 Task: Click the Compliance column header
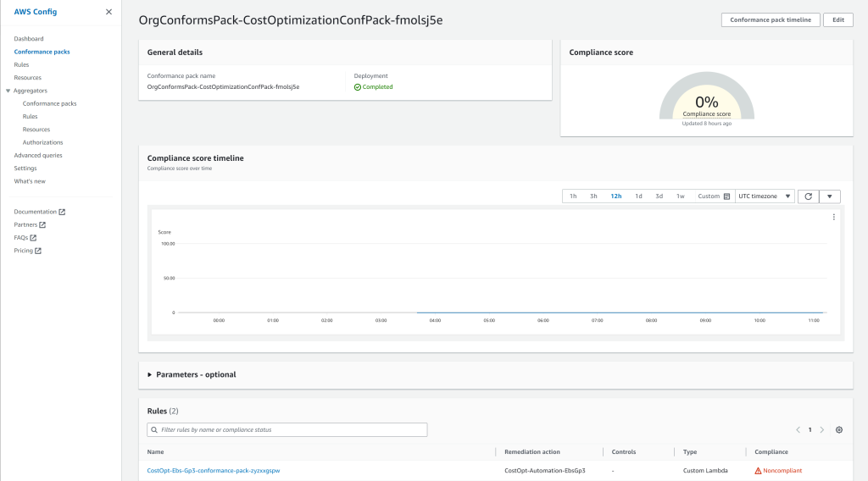(771, 451)
